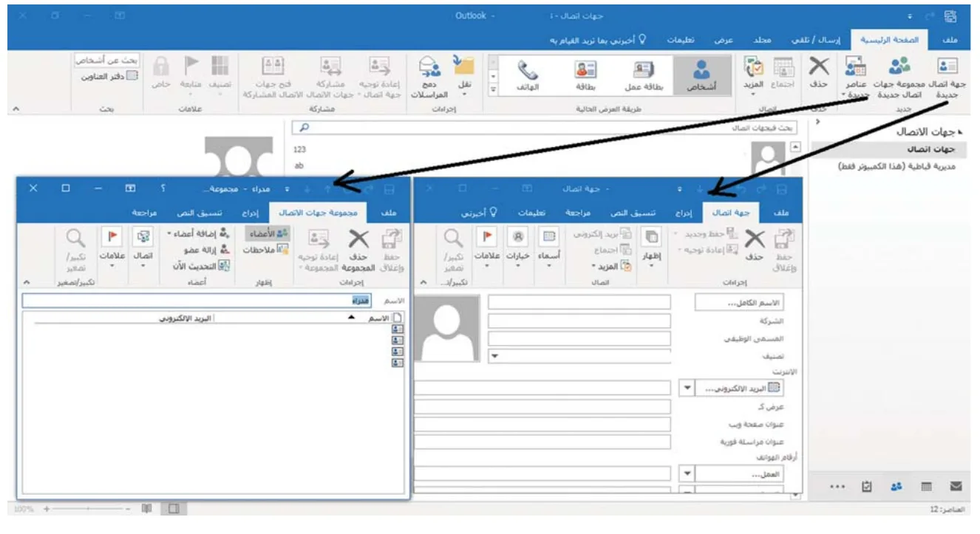Click جهة اتصال جديدة in main Outlook ribbon
This screenshot has width=980, height=534.
(947, 78)
